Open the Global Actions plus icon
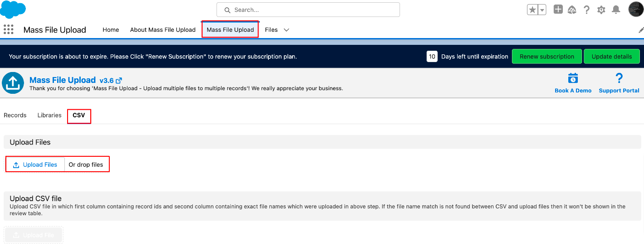The image size is (644, 251). [x=558, y=10]
